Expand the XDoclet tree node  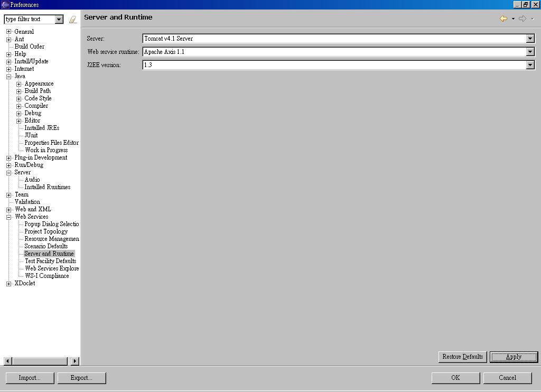click(x=8, y=284)
